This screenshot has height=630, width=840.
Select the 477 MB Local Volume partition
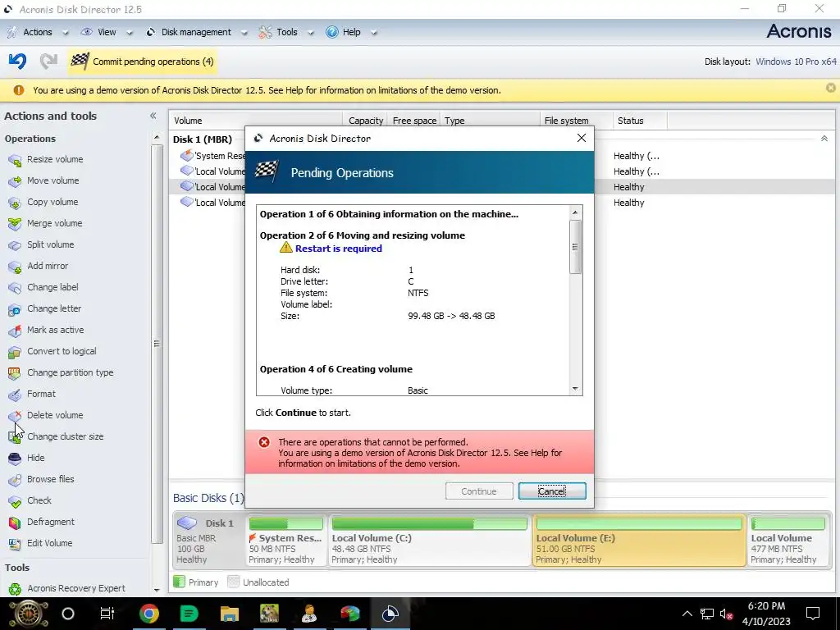788,540
